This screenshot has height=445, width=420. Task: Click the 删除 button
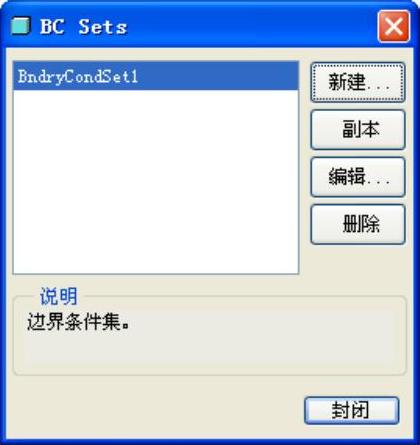[358, 224]
